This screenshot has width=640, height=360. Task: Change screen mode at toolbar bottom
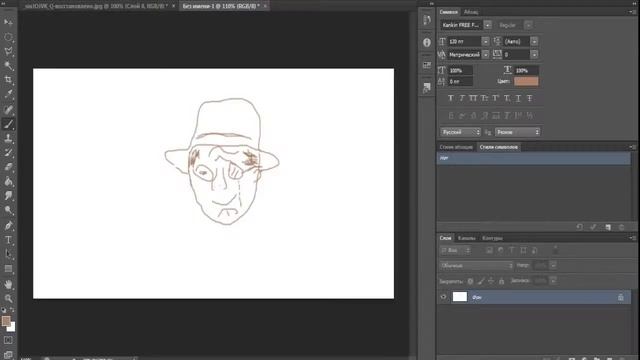pos(8,354)
